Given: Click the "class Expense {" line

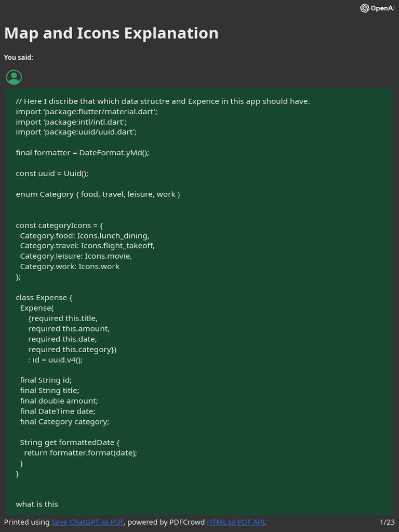Looking at the screenshot, I should click(x=44, y=297).
